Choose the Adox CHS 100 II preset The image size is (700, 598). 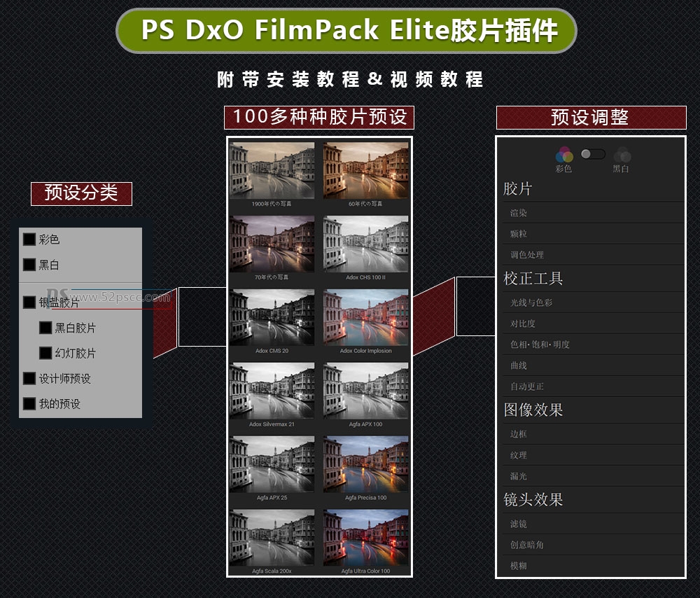click(365, 244)
